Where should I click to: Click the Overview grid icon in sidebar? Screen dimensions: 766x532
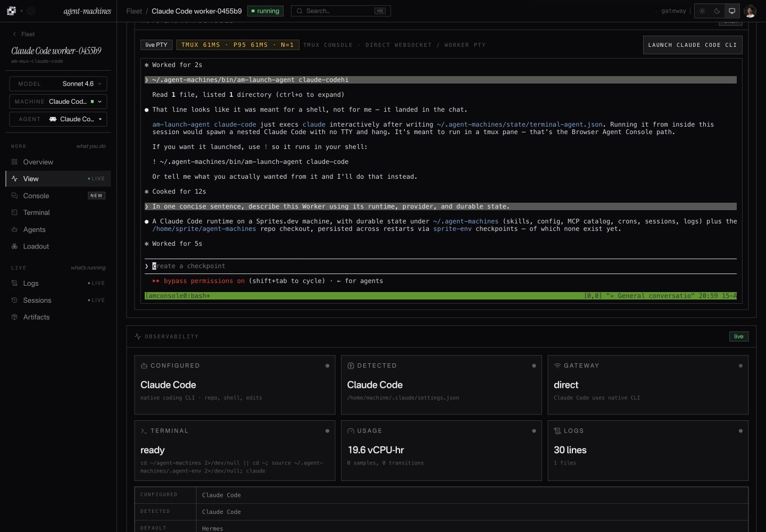click(x=14, y=162)
